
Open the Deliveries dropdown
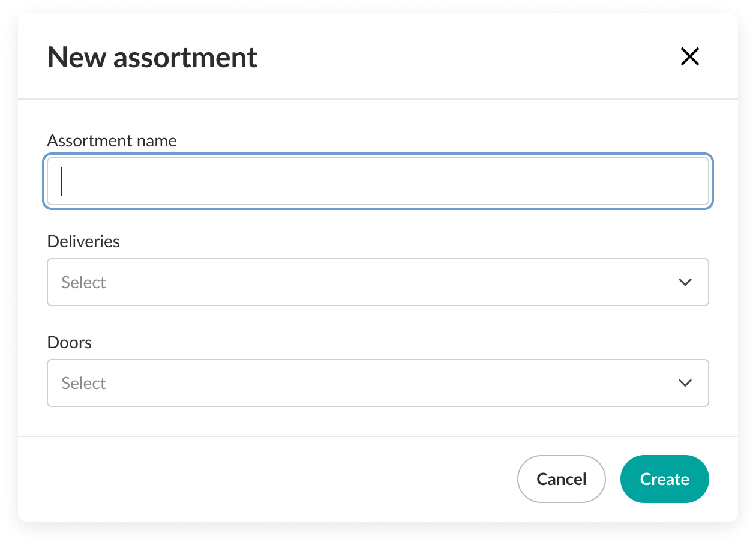[x=377, y=282]
